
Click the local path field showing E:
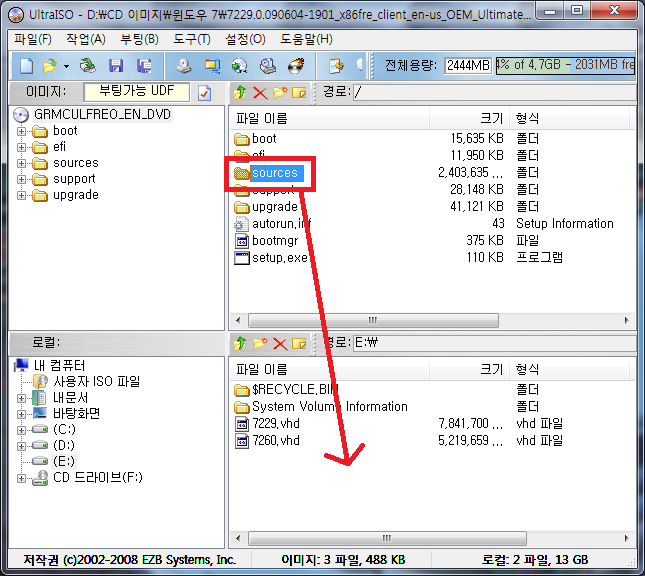click(495, 343)
